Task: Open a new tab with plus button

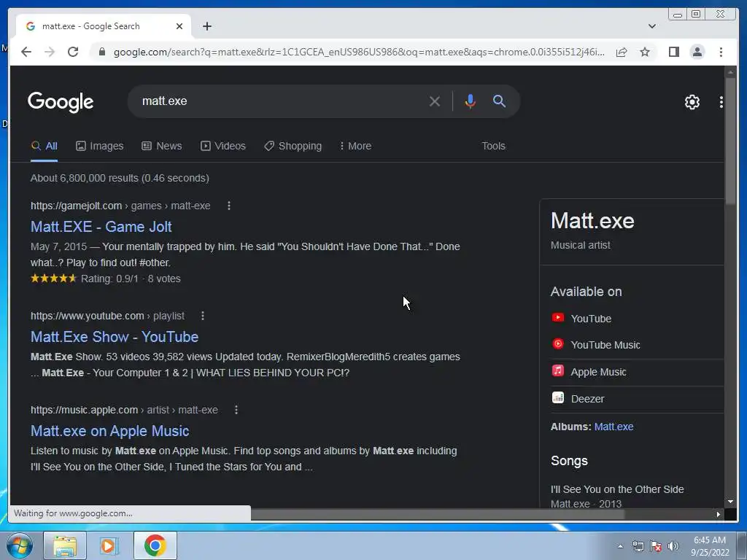Action: [206, 26]
